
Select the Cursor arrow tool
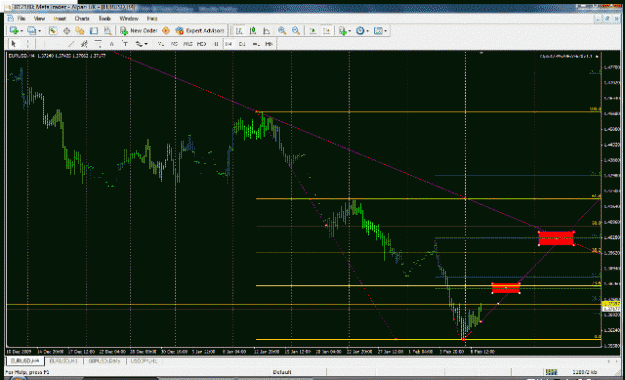pos(14,43)
